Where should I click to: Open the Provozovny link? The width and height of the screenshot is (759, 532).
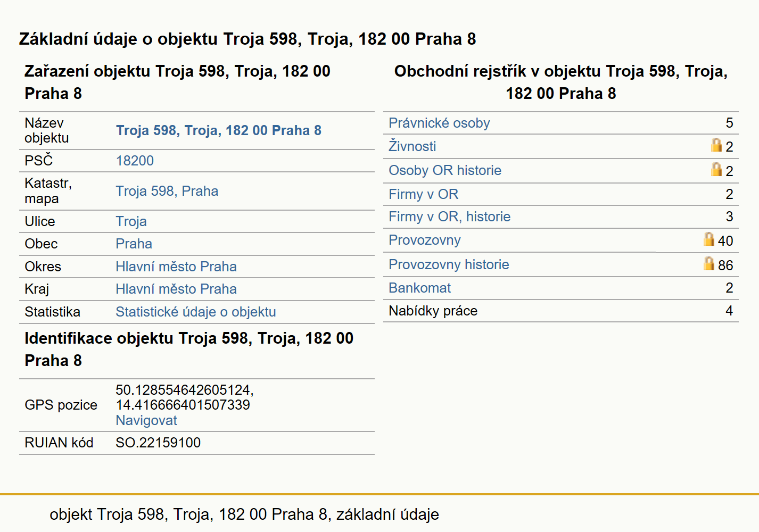[425, 240]
